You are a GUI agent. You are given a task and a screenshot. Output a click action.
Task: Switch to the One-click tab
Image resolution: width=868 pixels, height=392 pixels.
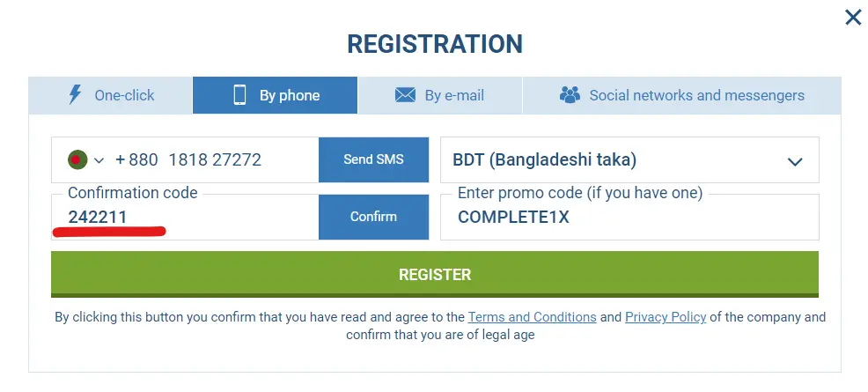pos(123,95)
